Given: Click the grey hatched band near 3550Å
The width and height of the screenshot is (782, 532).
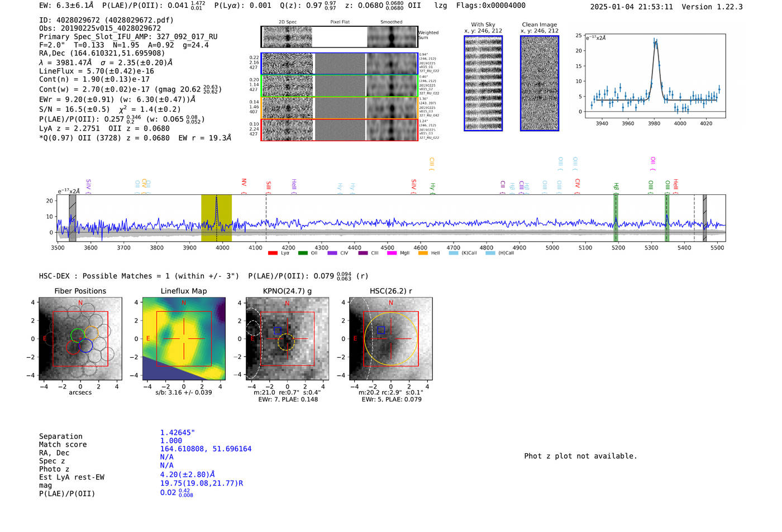Looking at the screenshot, I should point(73,218).
